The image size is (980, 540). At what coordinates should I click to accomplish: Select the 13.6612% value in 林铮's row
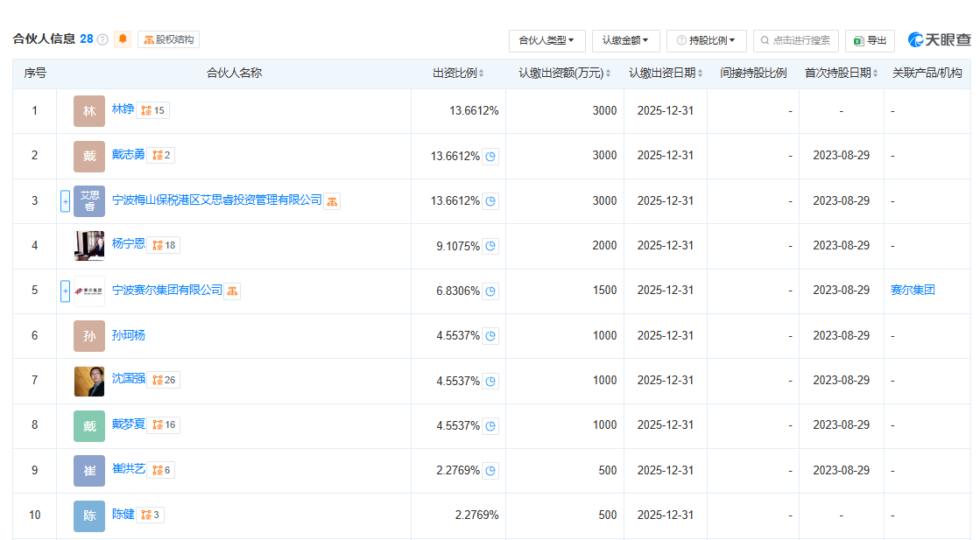pos(474,111)
